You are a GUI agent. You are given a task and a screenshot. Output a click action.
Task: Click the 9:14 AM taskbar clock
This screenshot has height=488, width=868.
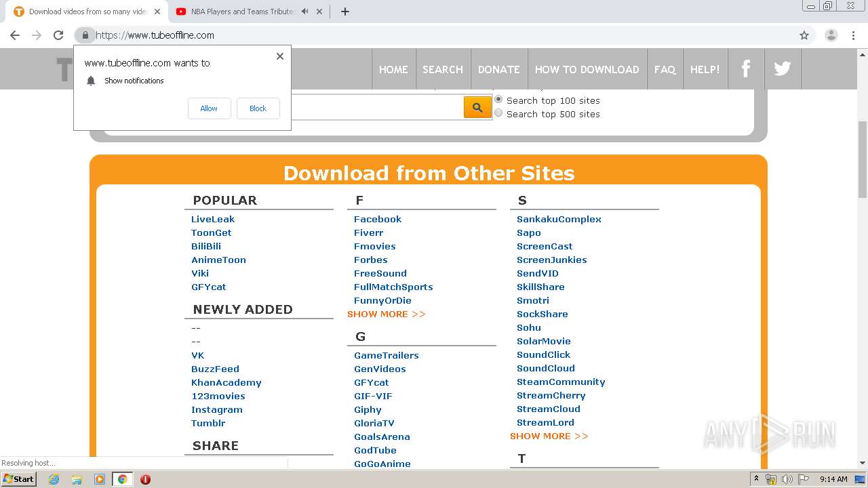[833, 479]
